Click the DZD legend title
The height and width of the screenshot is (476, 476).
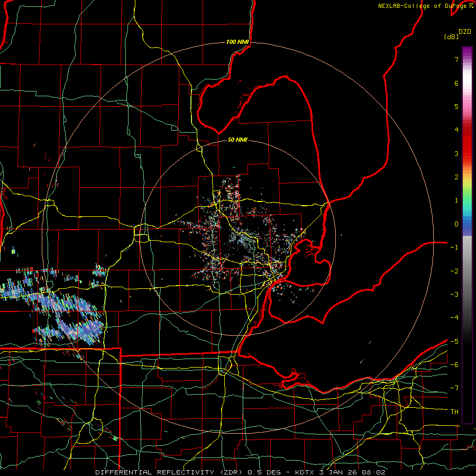(x=465, y=32)
